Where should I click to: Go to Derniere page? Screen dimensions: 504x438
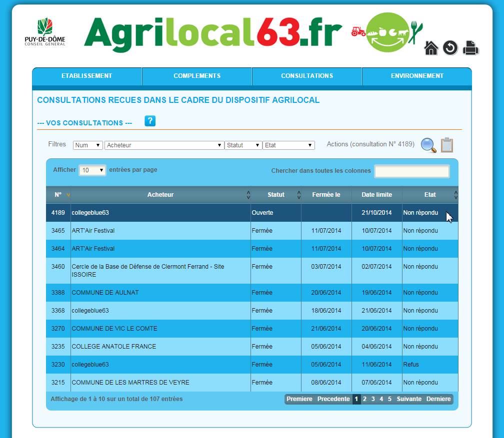click(438, 399)
